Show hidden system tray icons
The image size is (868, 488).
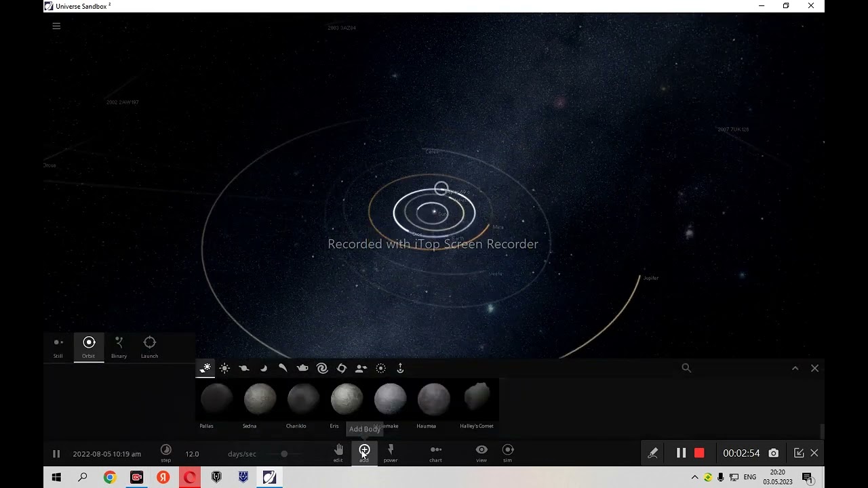pos(694,477)
